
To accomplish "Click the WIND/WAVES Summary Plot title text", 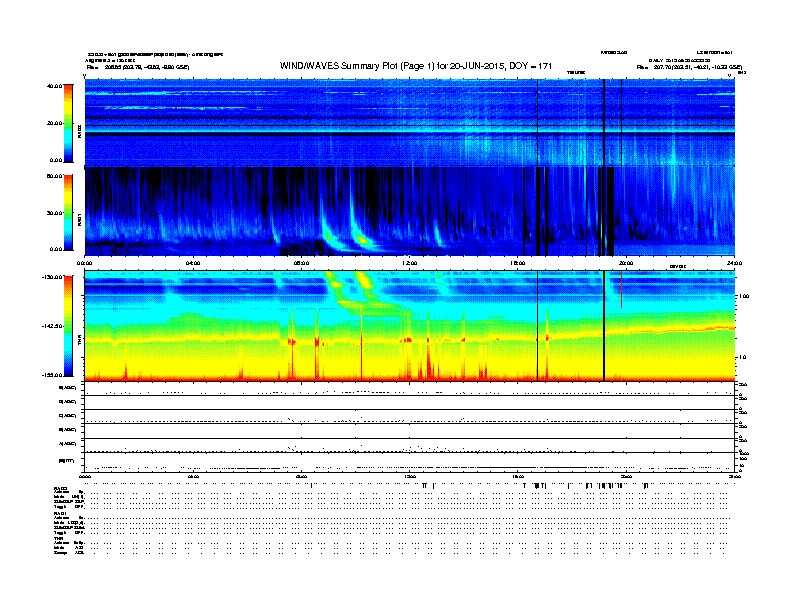I will (416, 66).
